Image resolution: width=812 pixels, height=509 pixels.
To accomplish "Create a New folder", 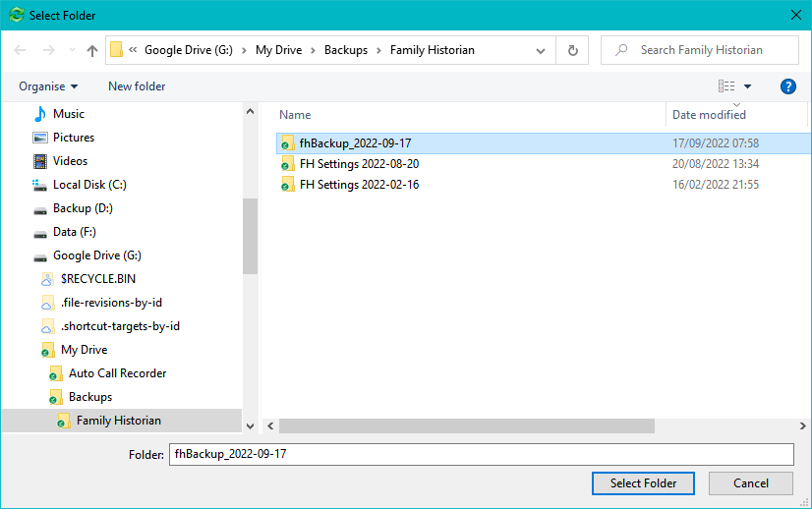I will [137, 86].
